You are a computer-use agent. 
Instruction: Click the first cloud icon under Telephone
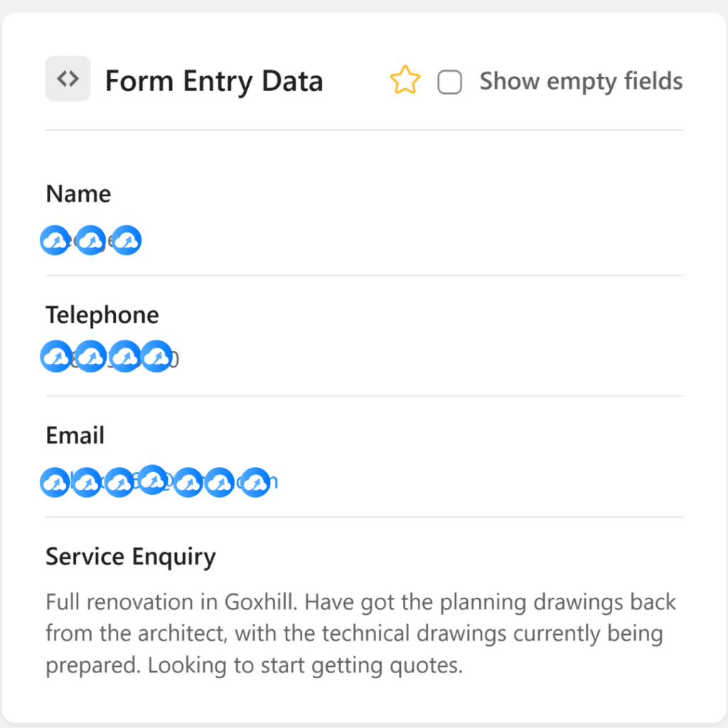[x=56, y=356]
